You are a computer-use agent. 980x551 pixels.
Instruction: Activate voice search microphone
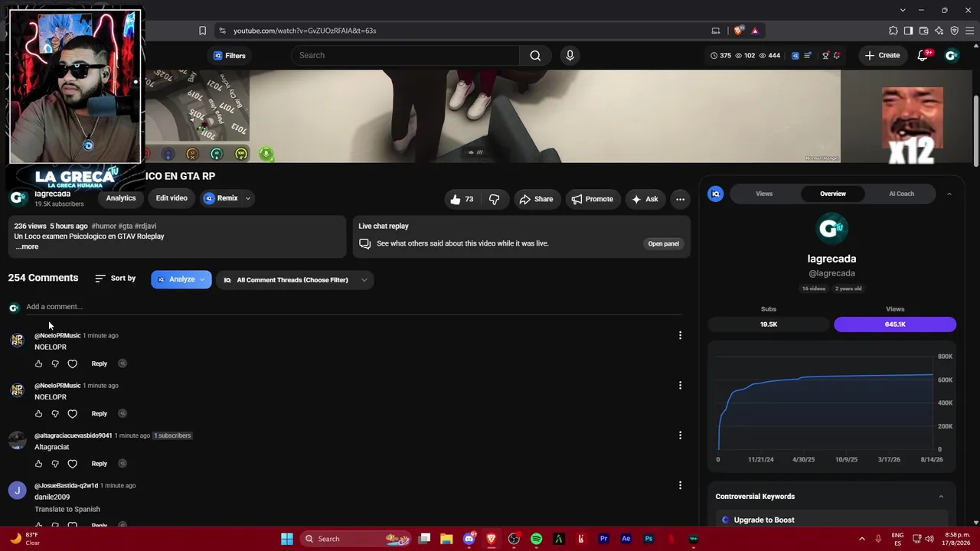[x=570, y=55]
